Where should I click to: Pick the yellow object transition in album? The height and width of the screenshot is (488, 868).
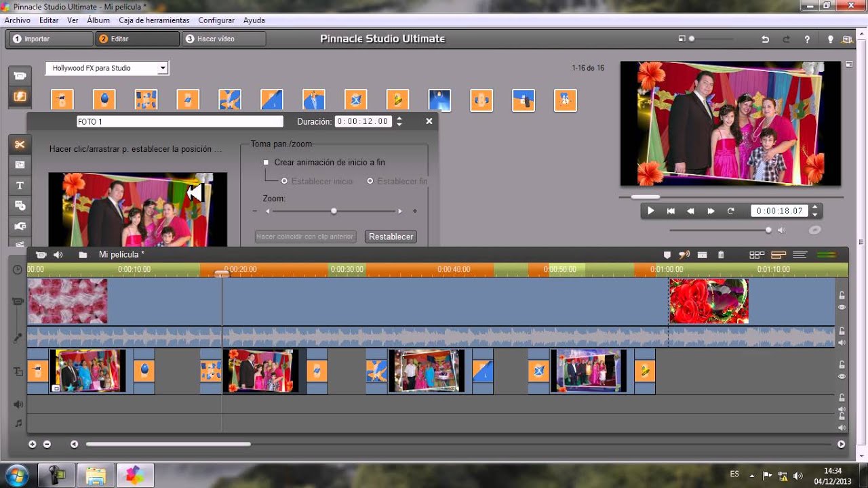click(397, 100)
